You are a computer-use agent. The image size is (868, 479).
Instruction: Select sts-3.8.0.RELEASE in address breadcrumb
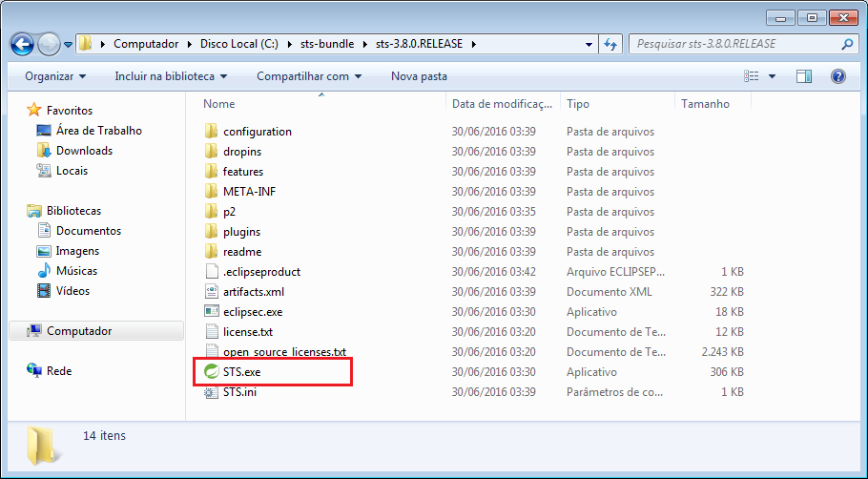pos(419,44)
